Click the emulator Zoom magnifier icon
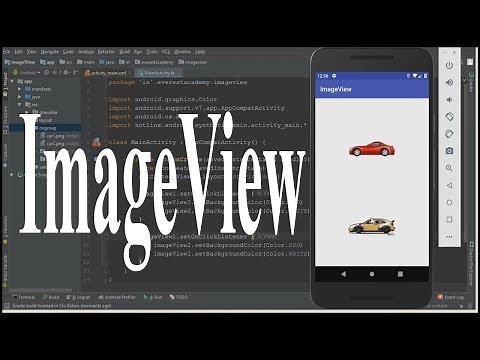The height and width of the screenshot is (360, 480). pyautogui.click(x=449, y=168)
